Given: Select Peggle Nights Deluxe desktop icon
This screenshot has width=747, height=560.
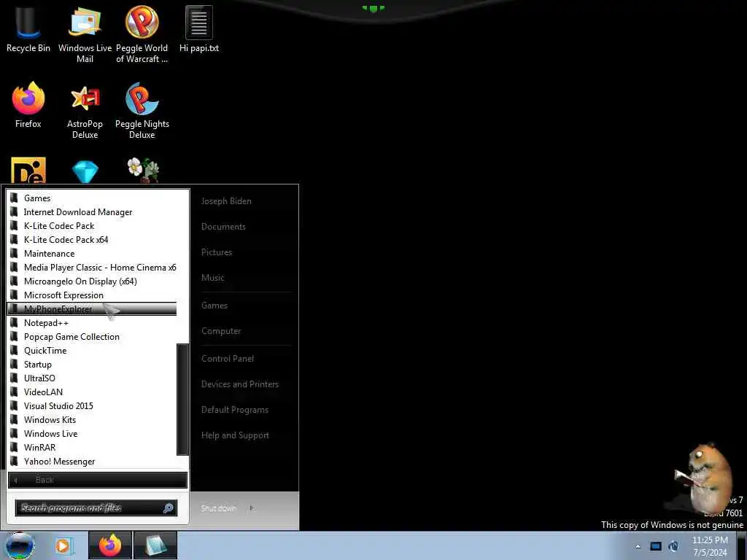Looking at the screenshot, I should click(142, 111).
